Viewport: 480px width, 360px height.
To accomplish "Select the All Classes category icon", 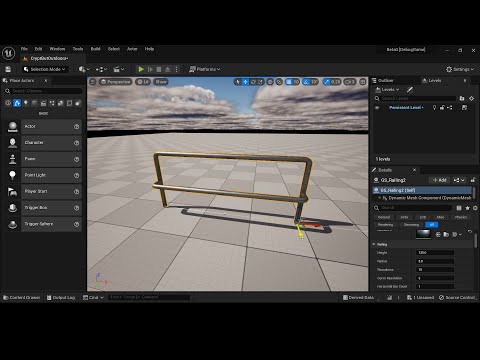I will pos(78,103).
